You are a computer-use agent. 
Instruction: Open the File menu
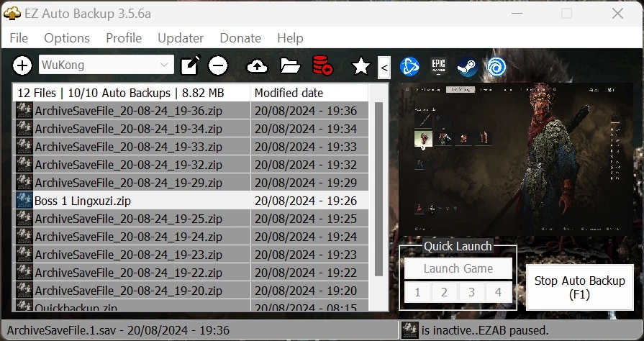19,38
